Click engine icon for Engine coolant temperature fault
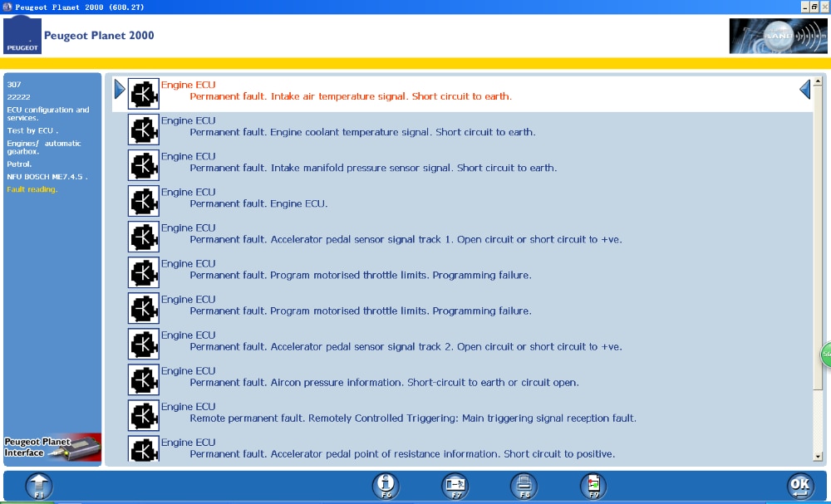 click(144, 130)
